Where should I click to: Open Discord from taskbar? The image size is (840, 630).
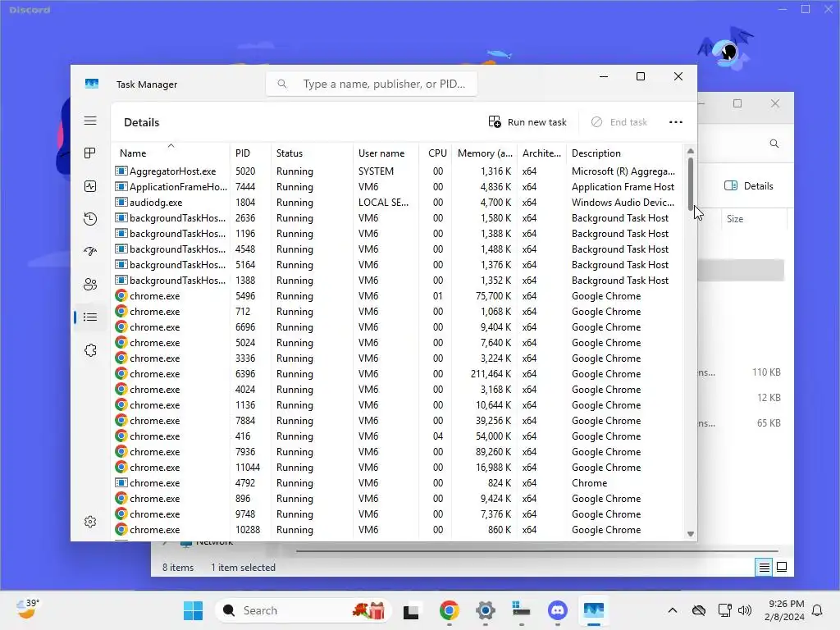point(558,610)
